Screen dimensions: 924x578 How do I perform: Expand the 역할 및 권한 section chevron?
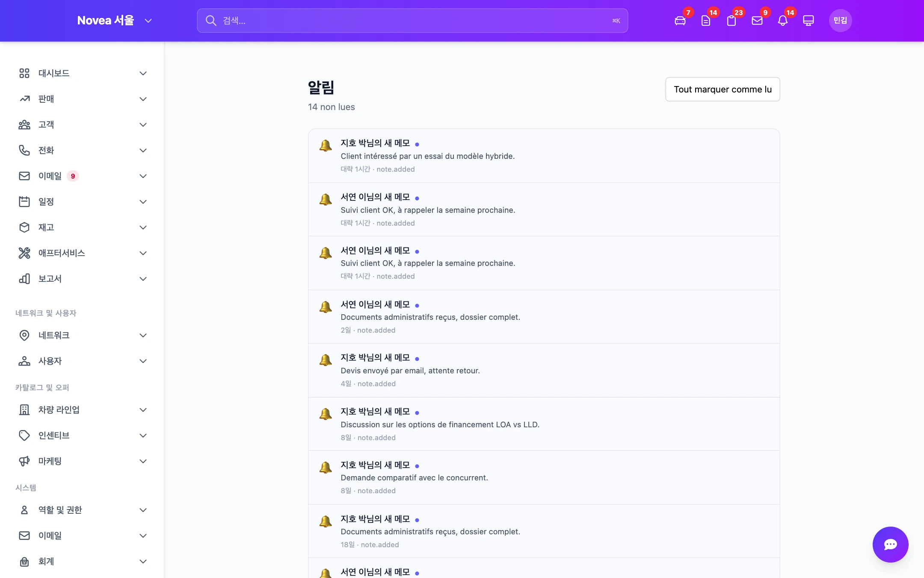[143, 510]
